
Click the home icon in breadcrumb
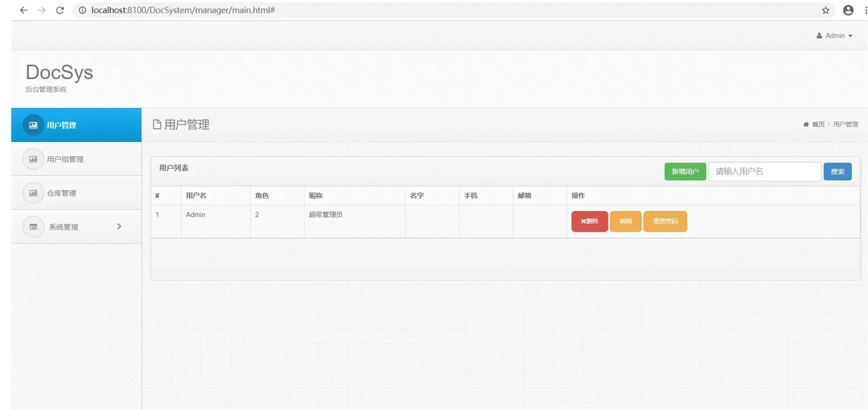806,124
